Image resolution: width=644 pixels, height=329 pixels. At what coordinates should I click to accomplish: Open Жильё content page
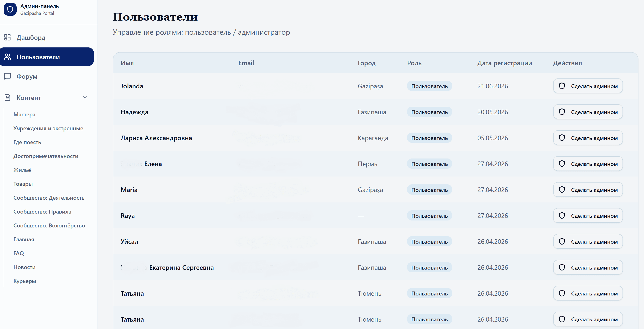pos(22,170)
